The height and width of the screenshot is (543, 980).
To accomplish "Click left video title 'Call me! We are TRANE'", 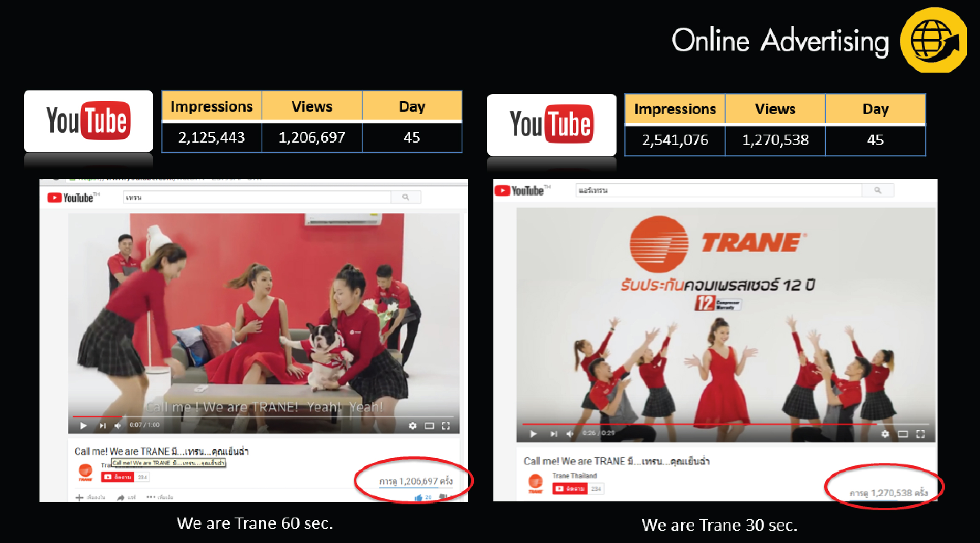I will (161, 451).
